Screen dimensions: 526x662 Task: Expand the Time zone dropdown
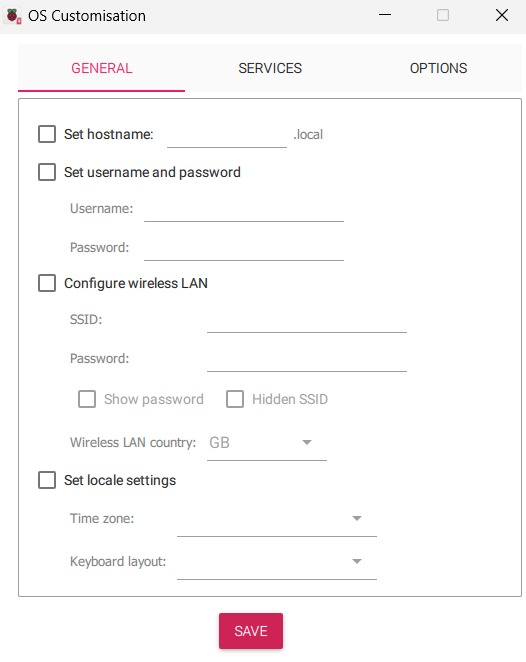pyautogui.click(x=277, y=519)
